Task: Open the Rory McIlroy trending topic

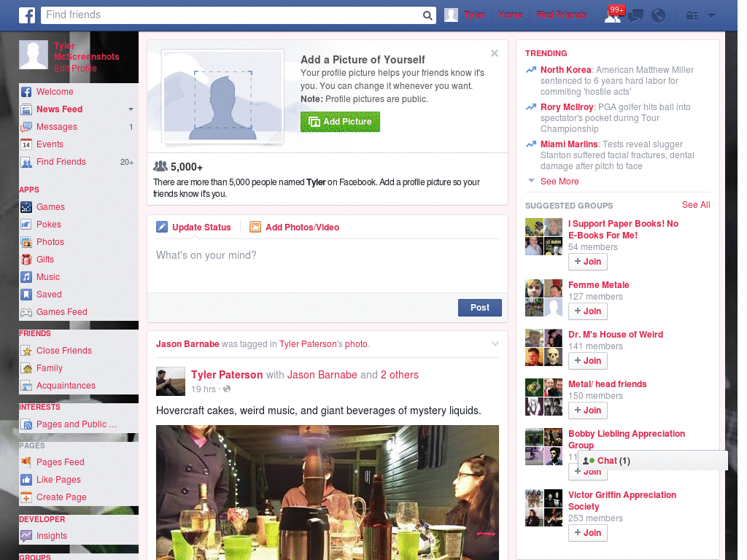Action: click(x=566, y=107)
